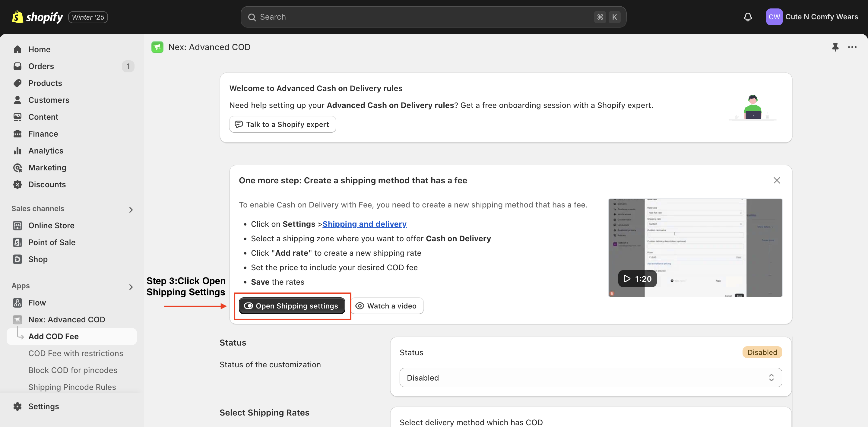Open the Flow app
The image size is (868, 427).
click(x=37, y=303)
